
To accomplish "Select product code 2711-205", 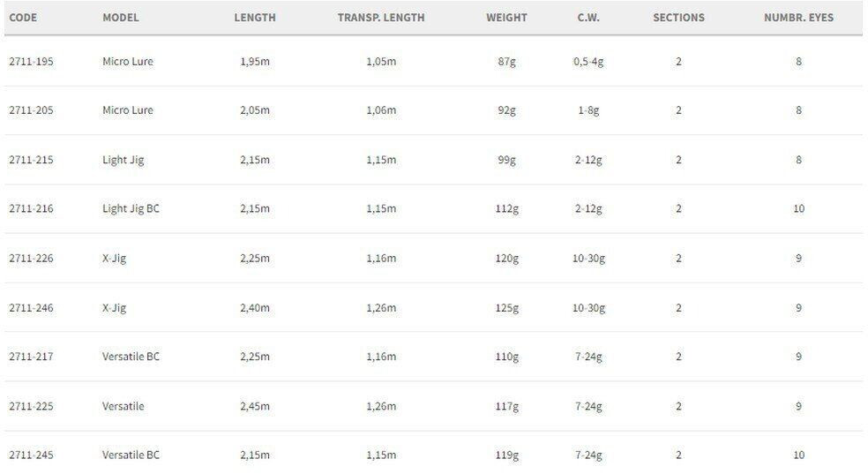I will 32,110.
